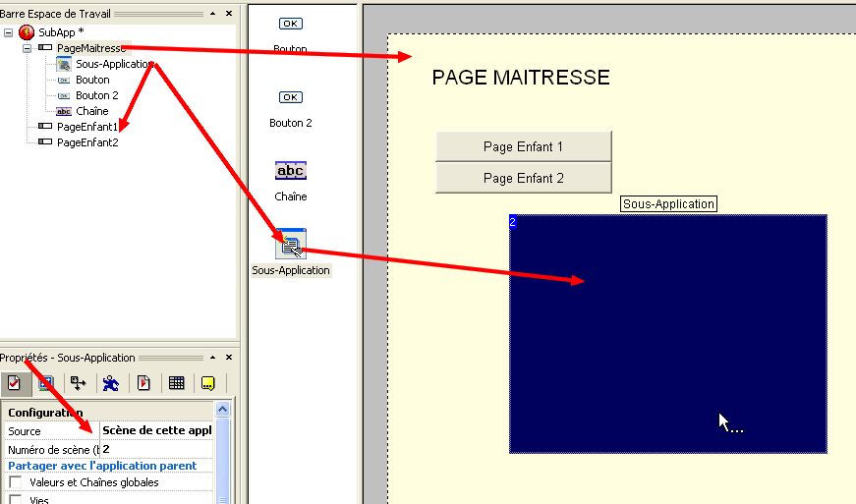Viewport: 856px width, 504px height.
Task: Open the About tab with yellow note
Action: [x=208, y=383]
